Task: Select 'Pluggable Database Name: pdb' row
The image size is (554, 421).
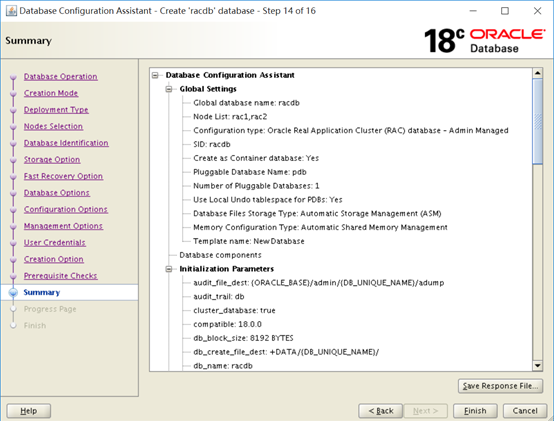Action: click(x=249, y=172)
